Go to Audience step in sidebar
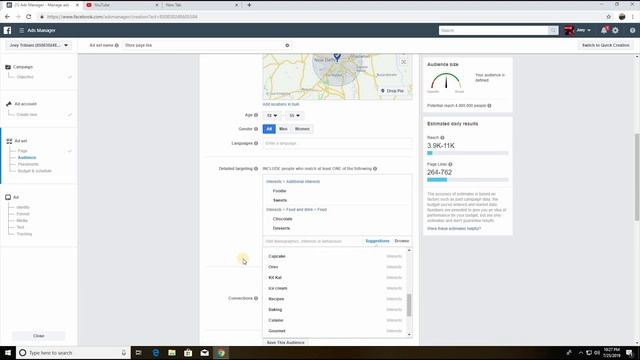Image resolution: width=640 pixels, height=360 pixels. [x=27, y=158]
